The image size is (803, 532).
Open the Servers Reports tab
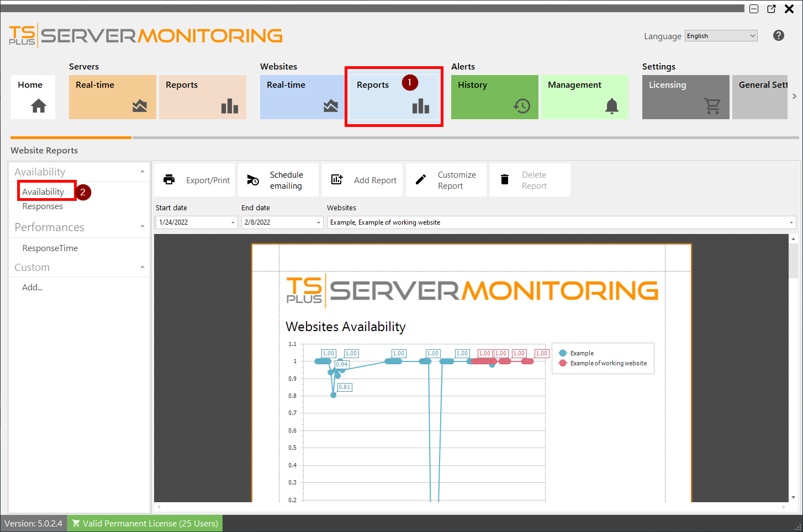click(x=202, y=97)
